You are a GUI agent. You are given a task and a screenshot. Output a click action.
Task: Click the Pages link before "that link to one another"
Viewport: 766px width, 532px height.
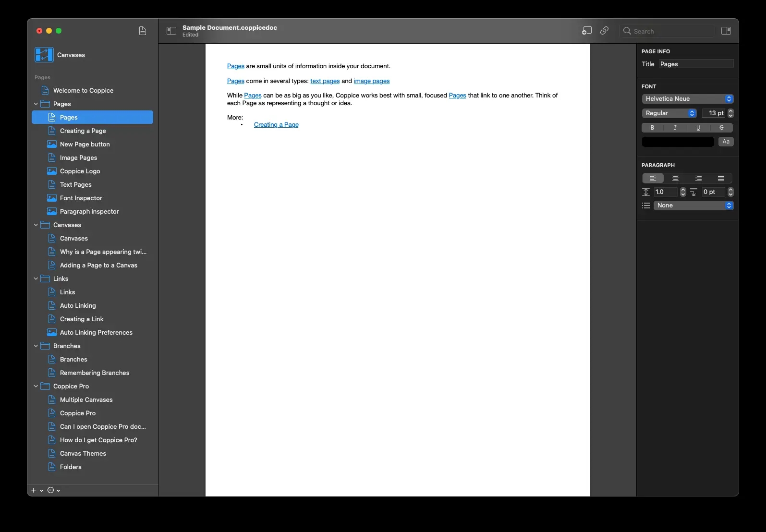(458, 96)
